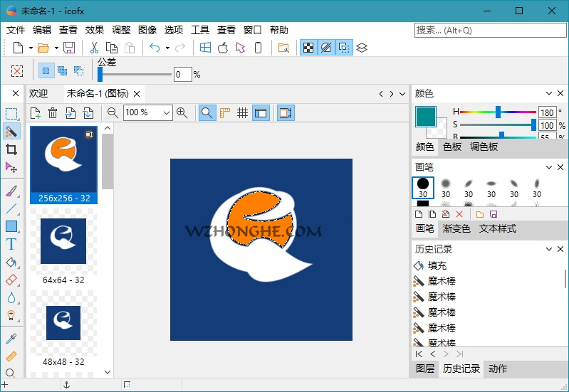The width and height of the screenshot is (569, 392).
Task: Select the Text tool
Action: tap(11, 244)
